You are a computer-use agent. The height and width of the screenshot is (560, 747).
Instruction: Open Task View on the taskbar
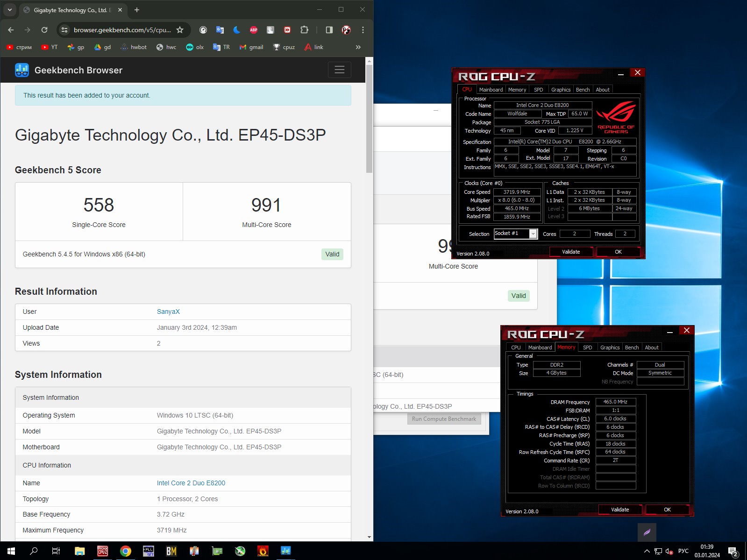tap(56, 551)
